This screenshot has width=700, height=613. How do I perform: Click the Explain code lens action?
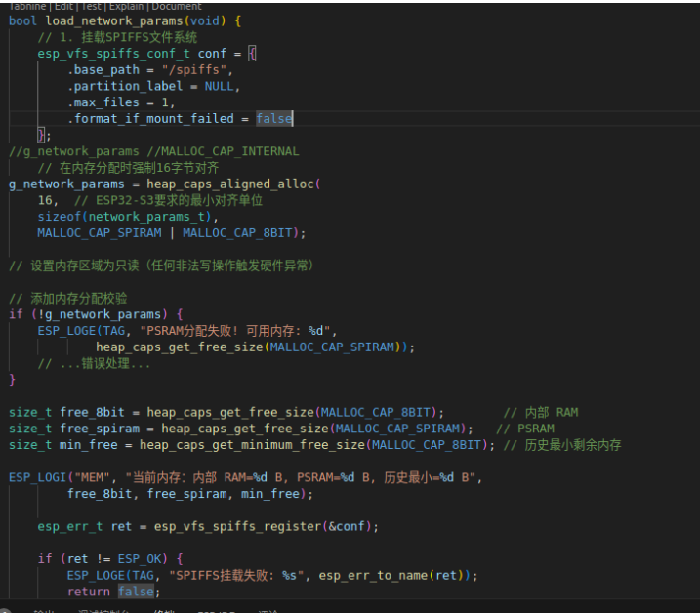coord(126,6)
